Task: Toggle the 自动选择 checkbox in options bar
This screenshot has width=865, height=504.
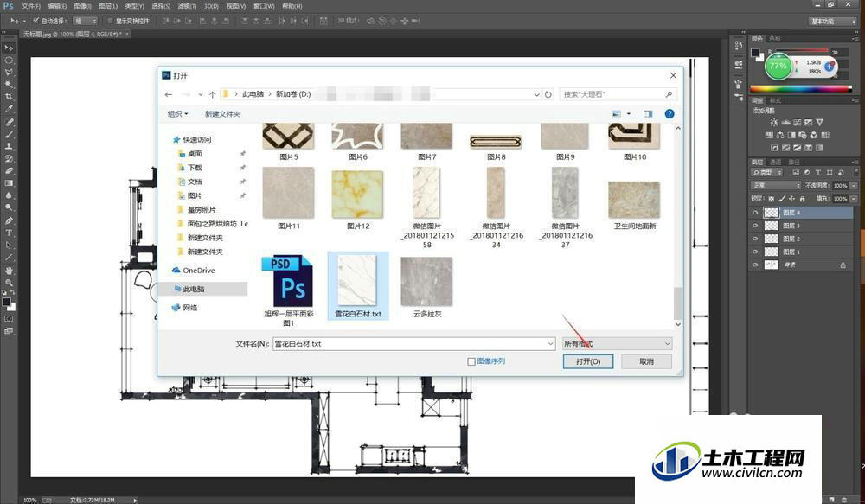Action: [35, 21]
